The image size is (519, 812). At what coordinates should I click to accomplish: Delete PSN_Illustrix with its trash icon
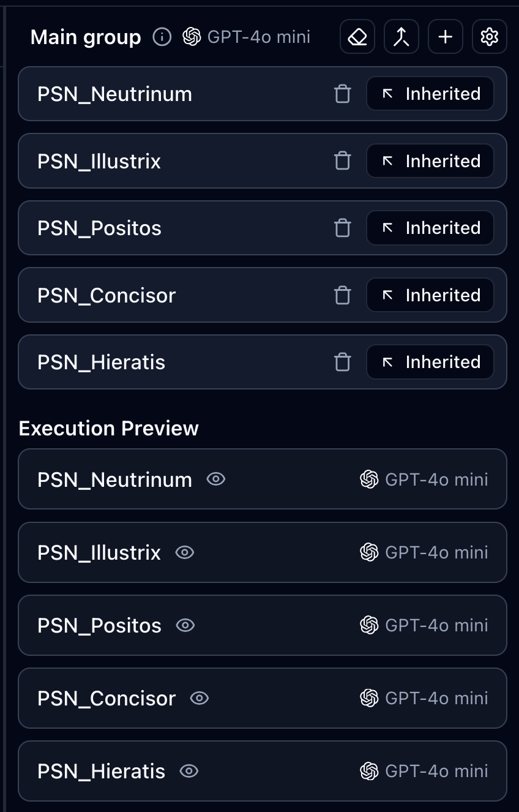[x=343, y=161]
